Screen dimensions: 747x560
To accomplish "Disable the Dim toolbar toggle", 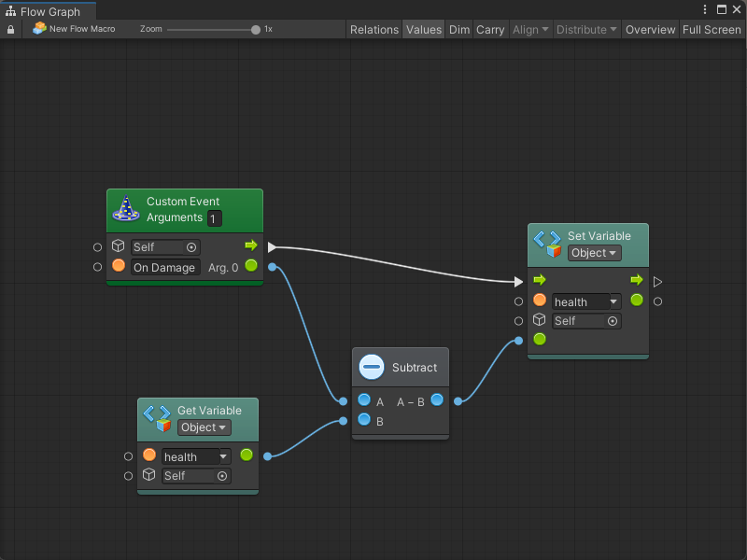I will tap(459, 30).
